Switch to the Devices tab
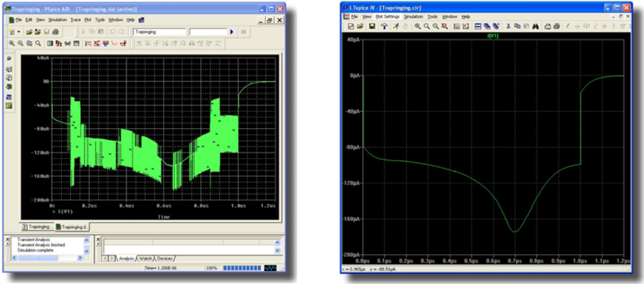This screenshot has width=644, height=284. pos(164,258)
